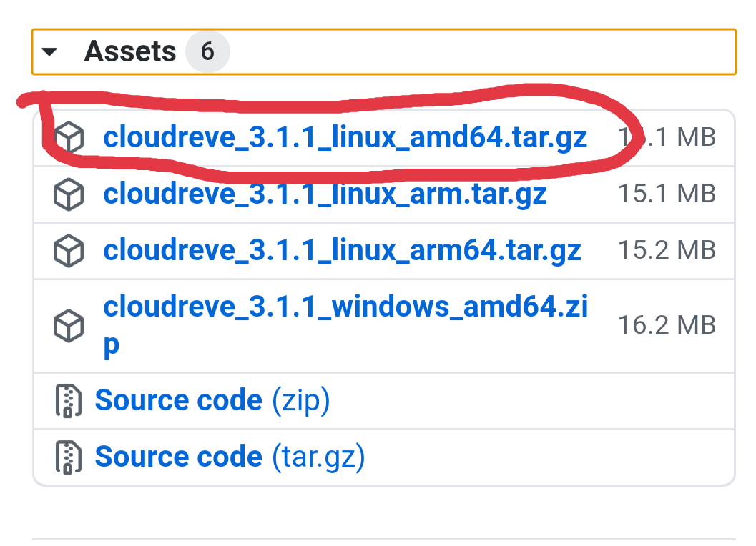The image size is (756, 546).
Task: Open the Source code (tar.gz) link
Action: [229, 456]
